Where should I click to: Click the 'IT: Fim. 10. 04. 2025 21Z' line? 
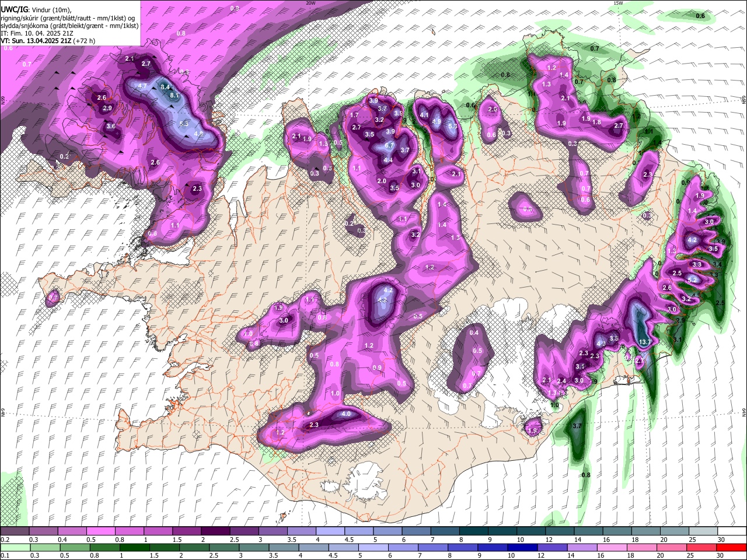(x=37, y=33)
